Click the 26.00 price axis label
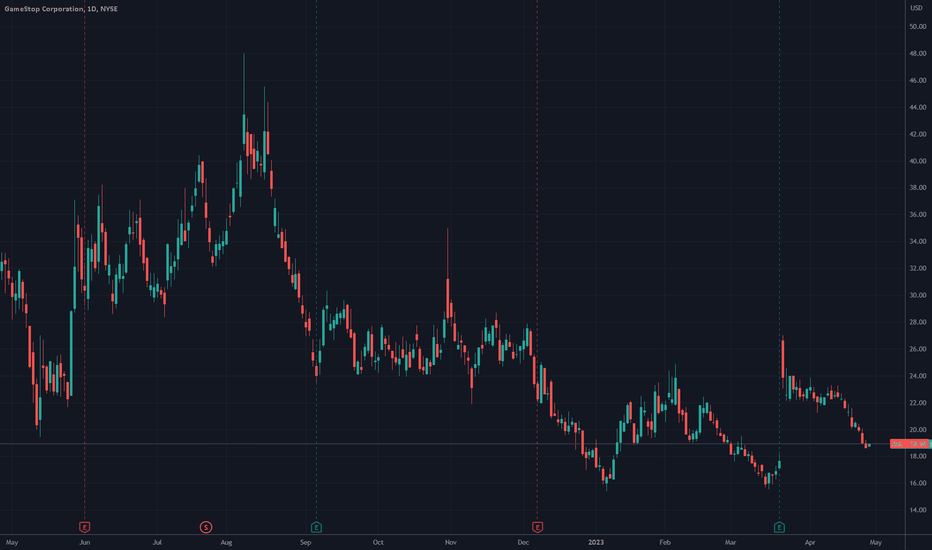Screen dimensions: 932x550 tap(917, 348)
